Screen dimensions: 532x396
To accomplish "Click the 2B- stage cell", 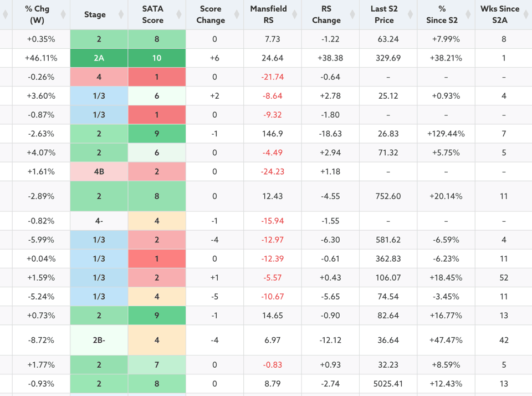I will (99, 340).
